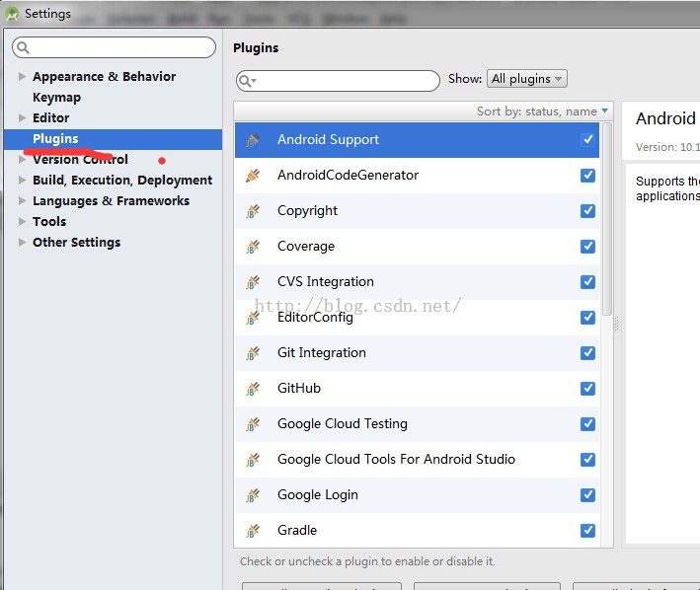Click the Git Integration plugin icon

[253, 353]
